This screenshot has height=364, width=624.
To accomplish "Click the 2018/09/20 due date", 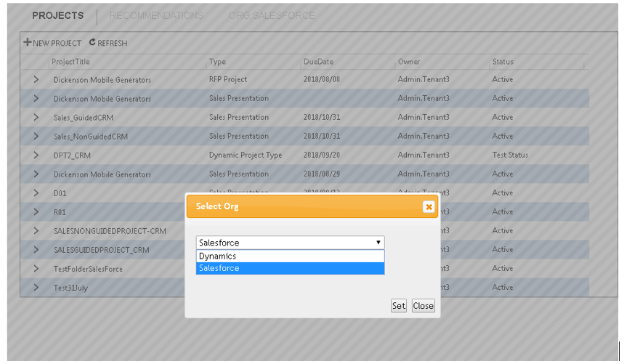I will (322, 155).
